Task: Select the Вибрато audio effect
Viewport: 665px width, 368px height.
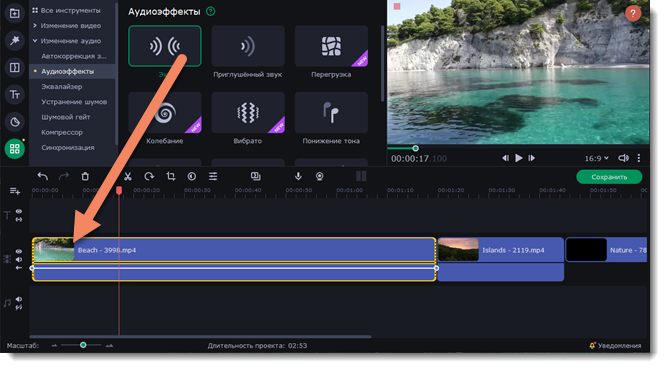Action: coord(248,112)
